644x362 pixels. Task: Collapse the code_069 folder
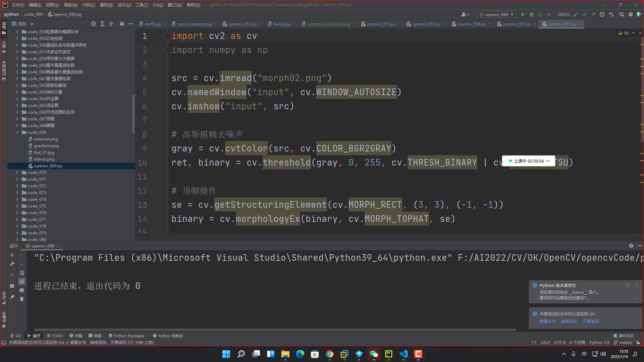tap(17, 132)
